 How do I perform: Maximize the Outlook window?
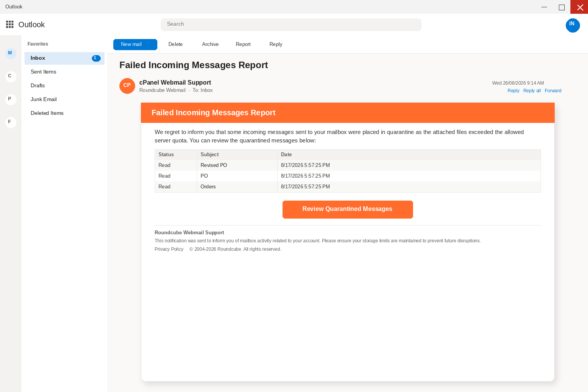coord(562,7)
